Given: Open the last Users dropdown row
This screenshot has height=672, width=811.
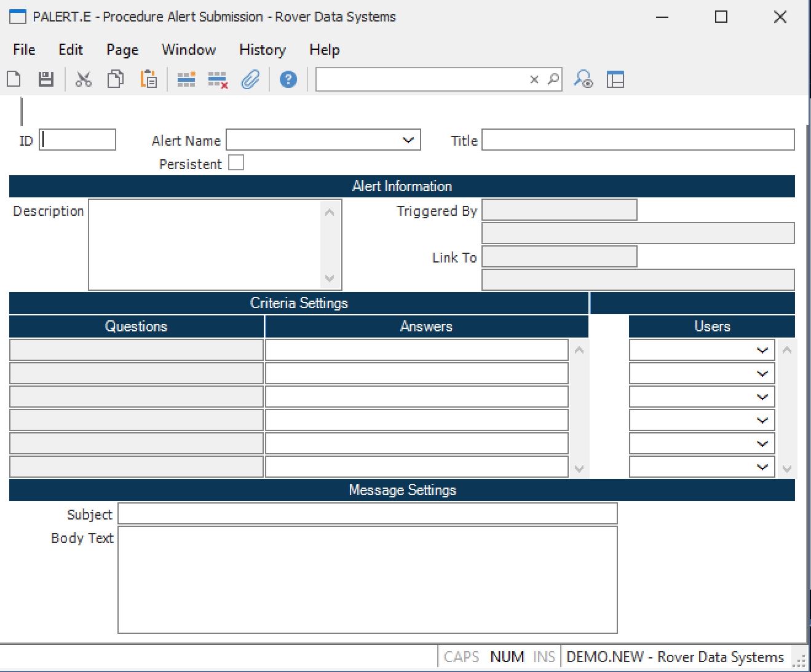Looking at the screenshot, I should [762, 467].
